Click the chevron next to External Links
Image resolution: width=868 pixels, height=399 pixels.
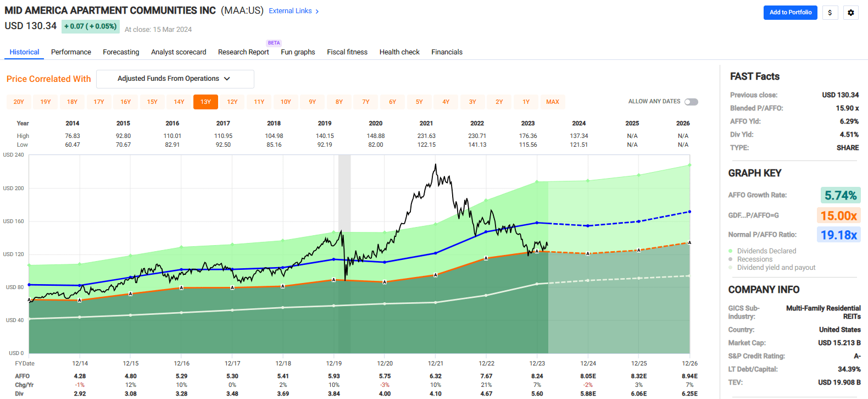point(317,12)
